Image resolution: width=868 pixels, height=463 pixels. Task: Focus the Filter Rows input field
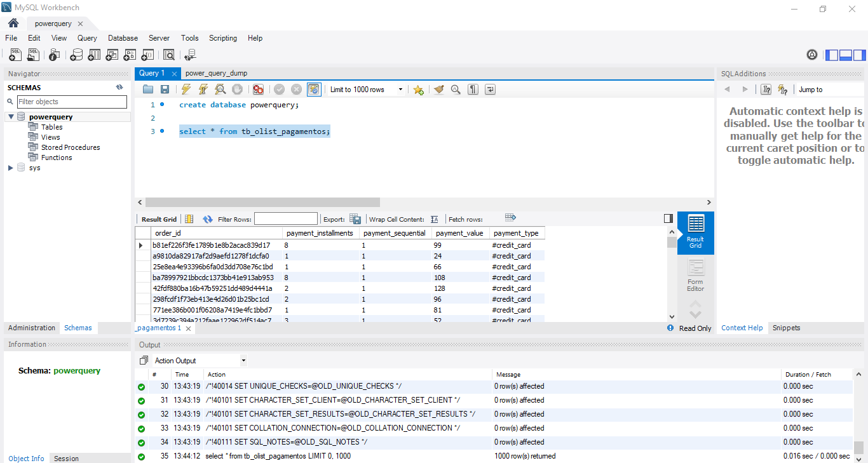click(x=285, y=219)
